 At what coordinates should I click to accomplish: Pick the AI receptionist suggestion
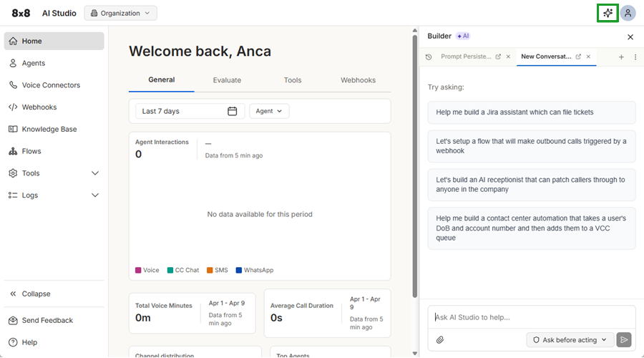532,185
